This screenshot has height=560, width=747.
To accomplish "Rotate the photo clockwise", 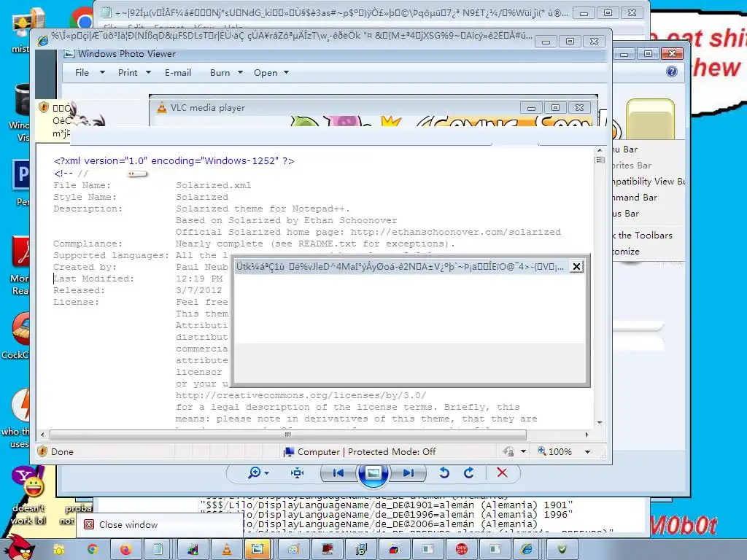I will pyautogui.click(x=469, y=472).
